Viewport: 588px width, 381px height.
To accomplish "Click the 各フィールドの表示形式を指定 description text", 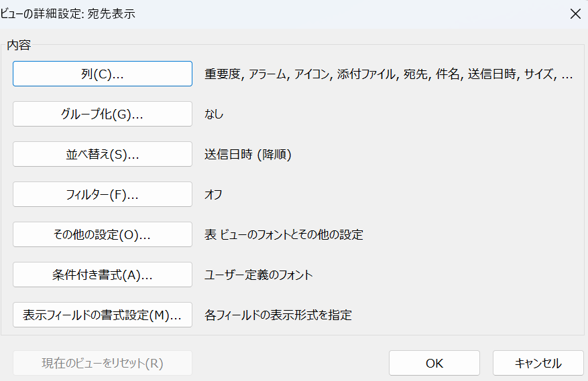I will coord(278,315).
